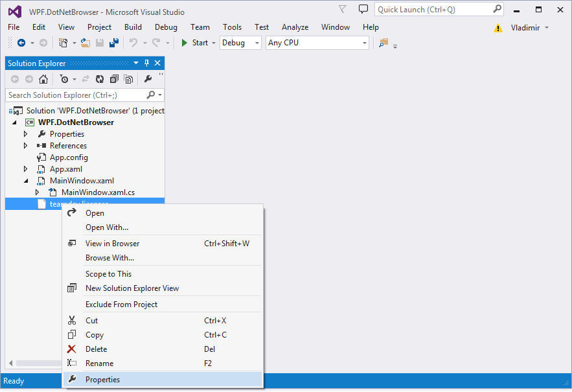Open the Analyze menu
The width and height of the screenshot is (572, 392).
pyautogui.click(x=295, y=27)
